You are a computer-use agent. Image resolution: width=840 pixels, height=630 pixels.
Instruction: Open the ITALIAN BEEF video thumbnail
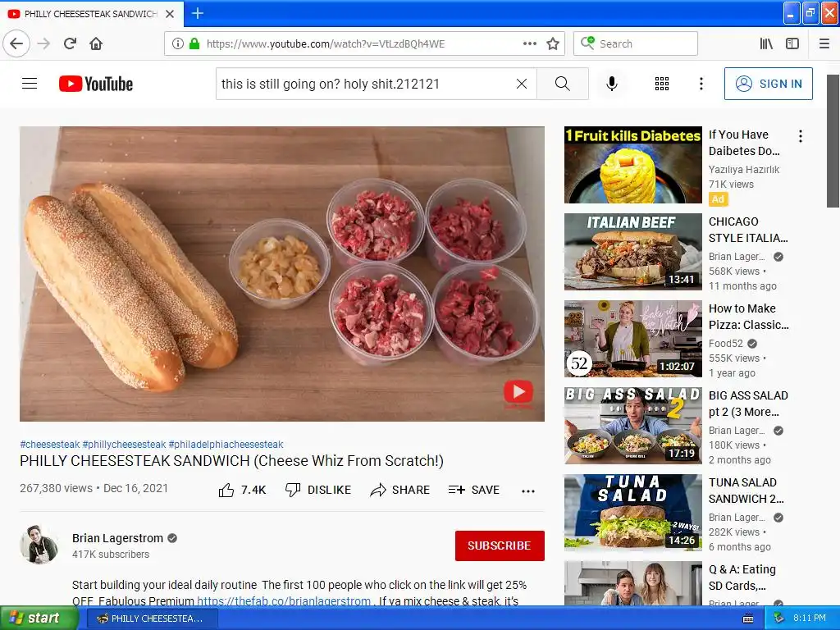coord(632,251)
